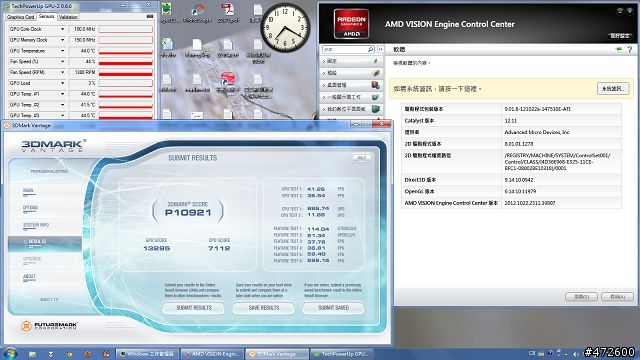
Task: Click the SAVE RESULTS button
Action: pyautogui.click(x=264, y=308)
